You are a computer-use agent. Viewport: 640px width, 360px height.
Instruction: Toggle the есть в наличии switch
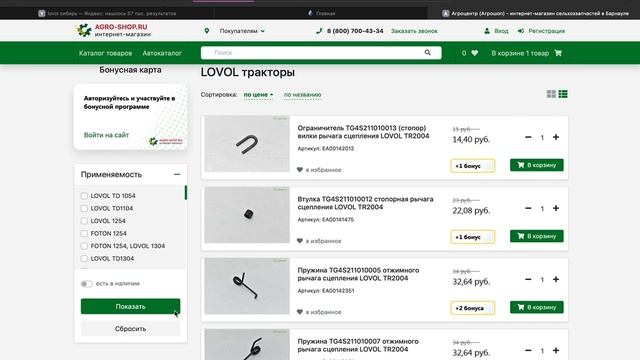coord(87,284)
